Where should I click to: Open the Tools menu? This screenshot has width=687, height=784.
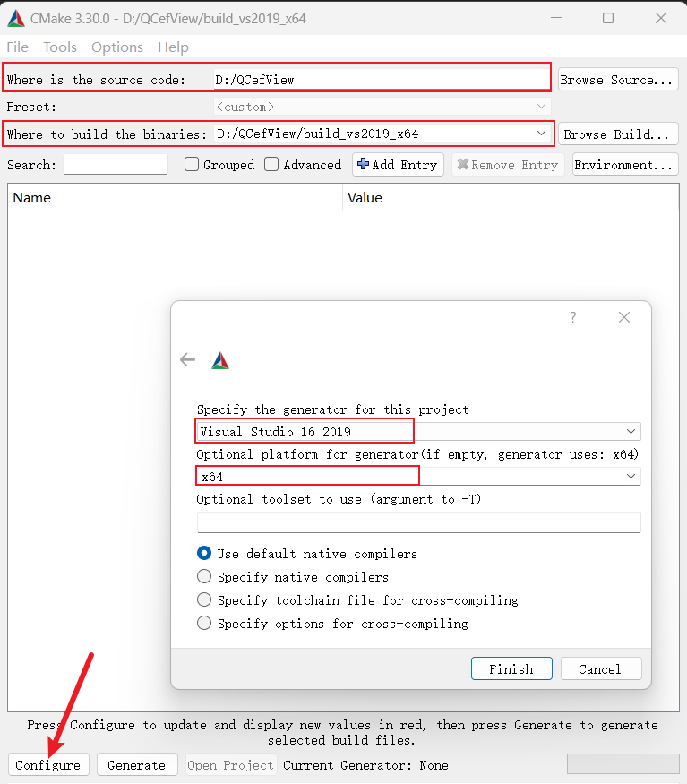tap(60, 47)
